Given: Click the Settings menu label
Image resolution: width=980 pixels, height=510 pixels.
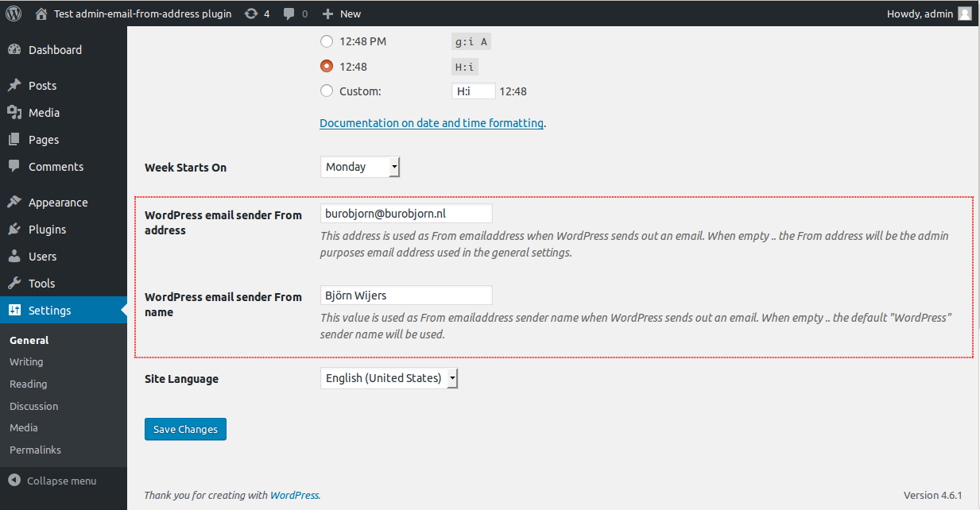Looking at the screenshot, I should [49, 310].
